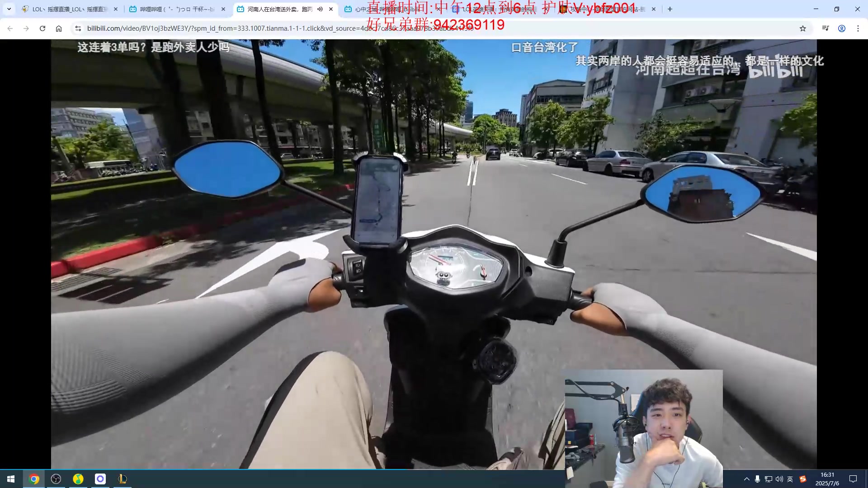Open a new browser tab
Screen dimensions: 868x488
[x=670, y=9]
